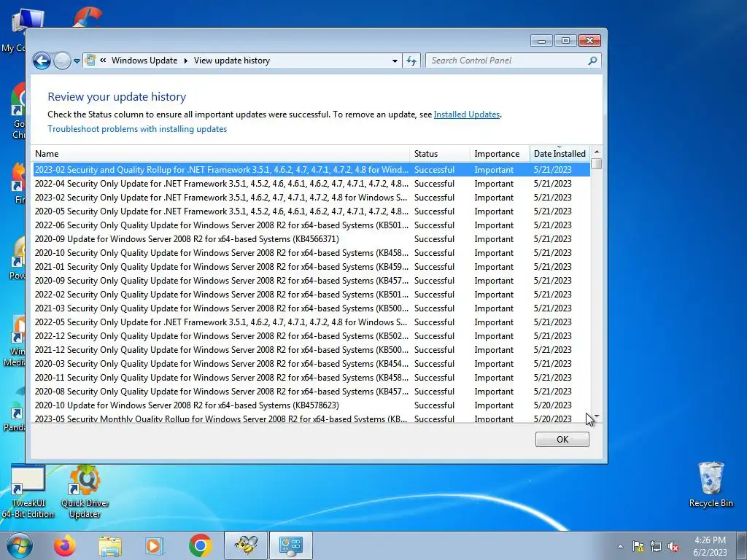This screenshot has height=560, width=747.
Task: Open the Installed Updates link
Action: click(x=466, y=114)
